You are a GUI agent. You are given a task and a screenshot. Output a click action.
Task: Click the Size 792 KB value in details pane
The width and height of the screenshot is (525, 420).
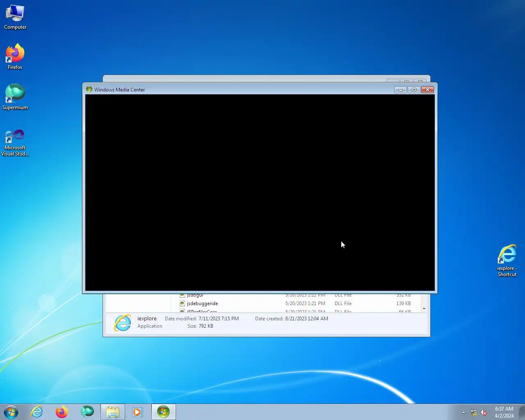tap(206, 326)
